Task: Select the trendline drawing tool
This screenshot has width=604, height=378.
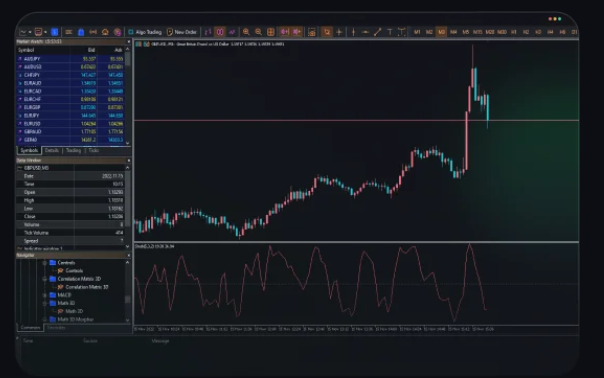Action: tap(378, 32)
